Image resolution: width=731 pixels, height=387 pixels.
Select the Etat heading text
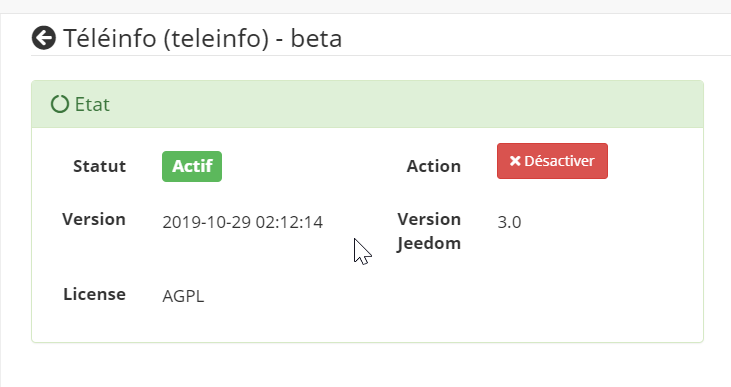(92, 104)
